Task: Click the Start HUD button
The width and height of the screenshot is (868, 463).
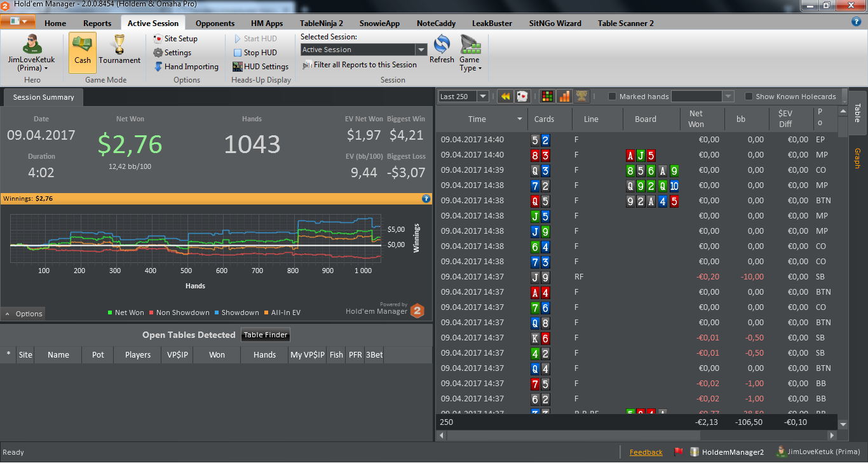Action: coord(255,39)
